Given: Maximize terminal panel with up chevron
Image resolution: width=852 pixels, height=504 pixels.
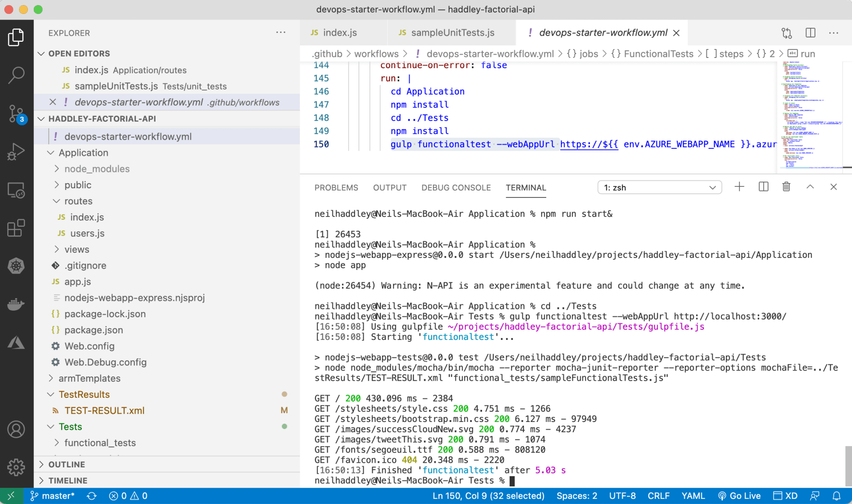Looking at the screenshot, I should (810, 187).
